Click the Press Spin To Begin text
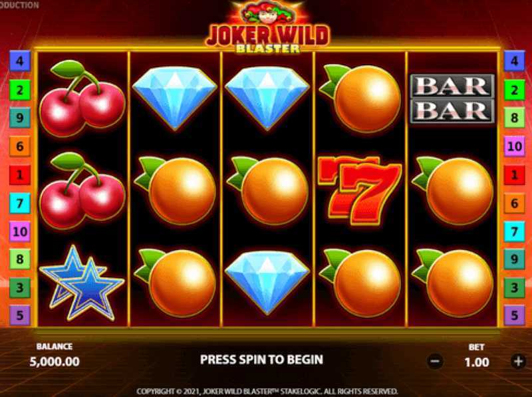Viewport: 532px width, 397px height. point(261,360)
